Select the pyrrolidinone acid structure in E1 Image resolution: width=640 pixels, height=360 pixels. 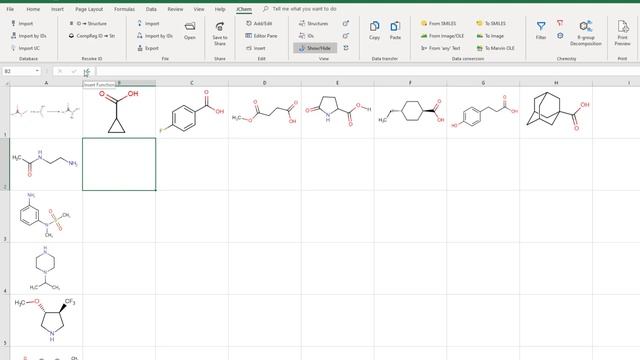point(338,110)
